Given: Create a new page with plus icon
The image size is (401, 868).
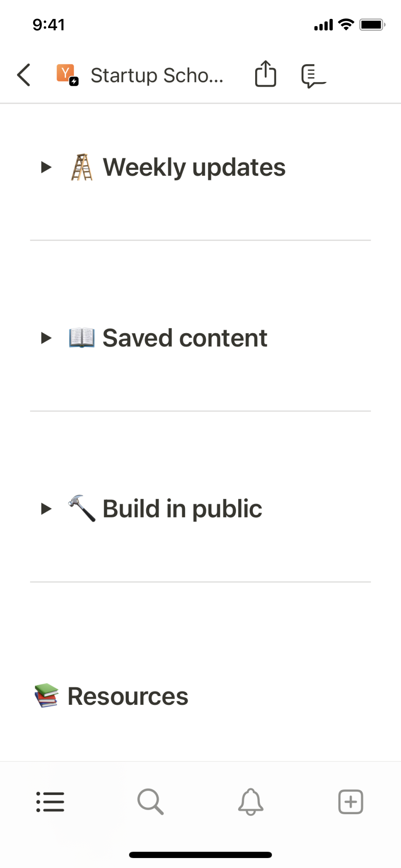Looking at the screenshot, I should [351, 802].
